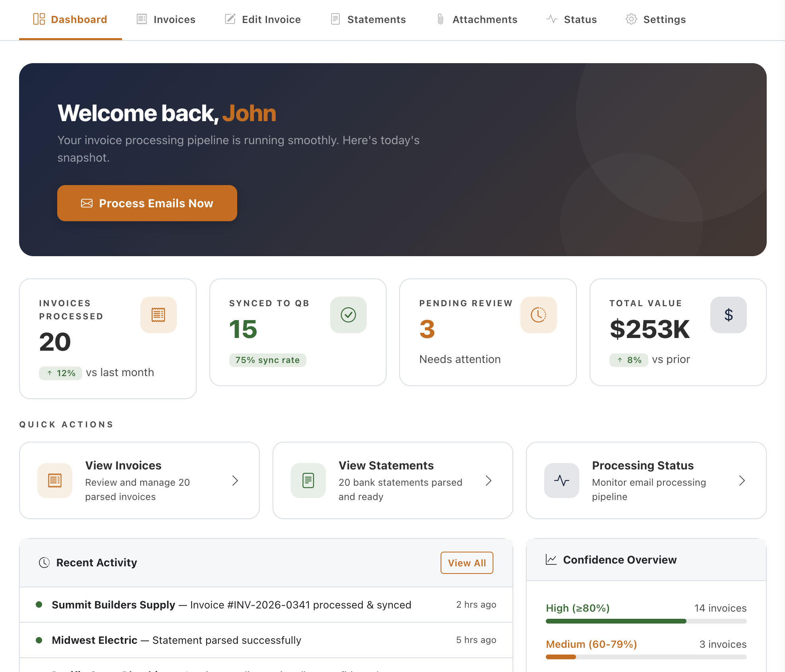Image resolution: width=785 pixels, height=672 pixels.
Task: Click the envelope icon on Process Emails button
Action: coord(87,203)
